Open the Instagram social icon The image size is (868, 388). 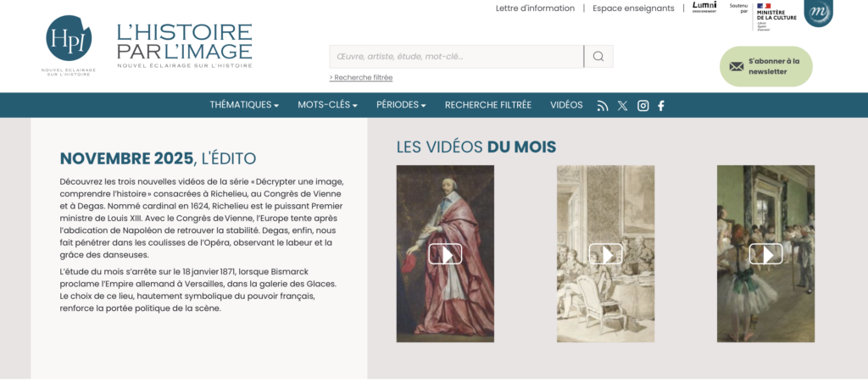tap(643, 106)
